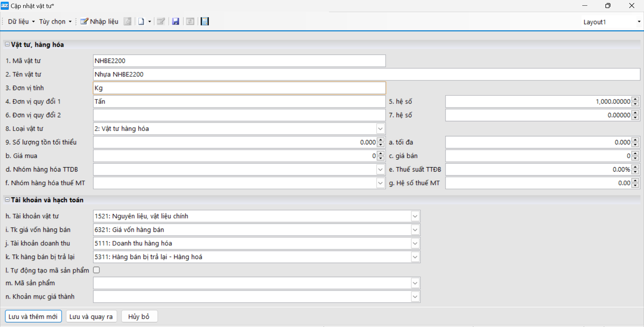Enable Tự động tạo mã sản phẩm checkbox
This screenshot has height=327, width=644.
coord(97,270)
